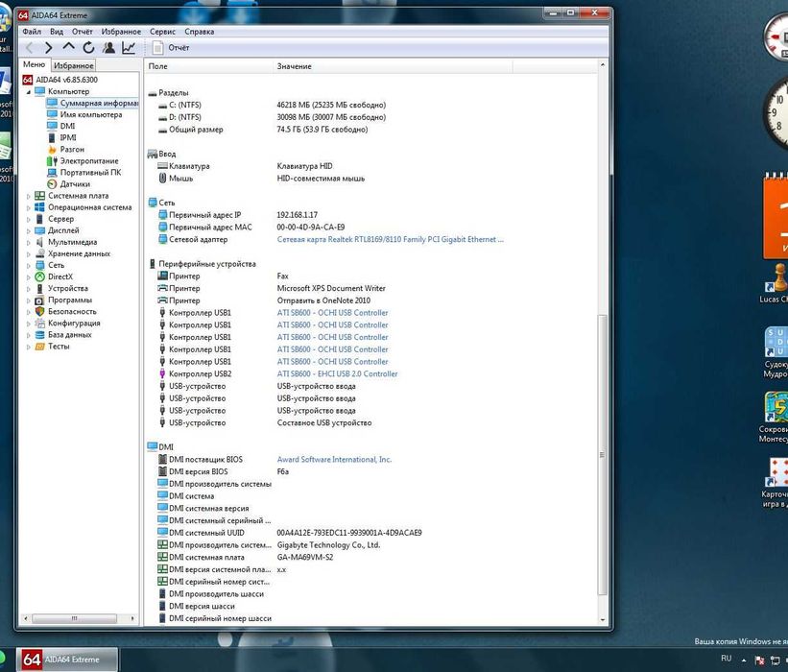
Task: Click the Клавиатура keyboard icon
Action: tap(162, 166)
